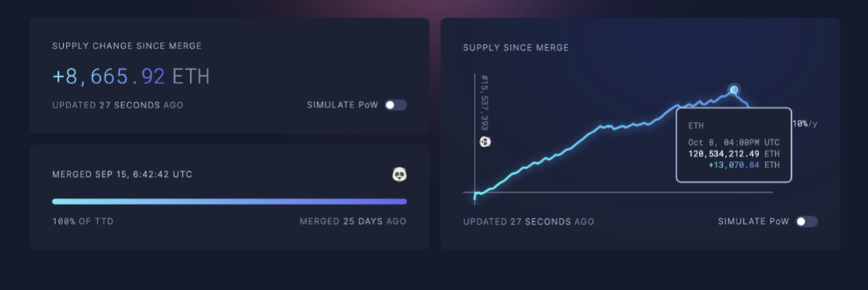Click the panda icon in the Merged card

click(399, 175)
